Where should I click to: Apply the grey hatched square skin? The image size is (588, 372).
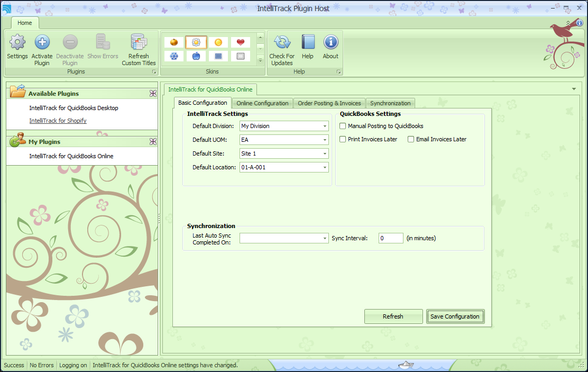pos(241,56)
